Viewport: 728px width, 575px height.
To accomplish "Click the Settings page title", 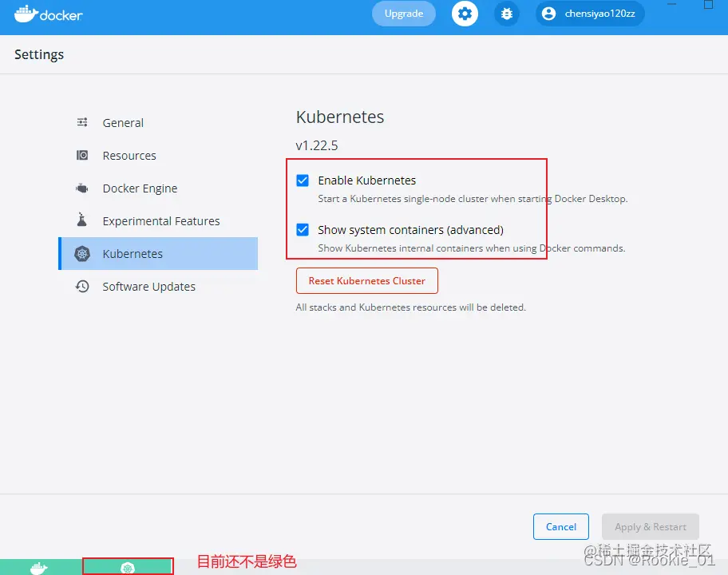I will click(x=39, y=54).
